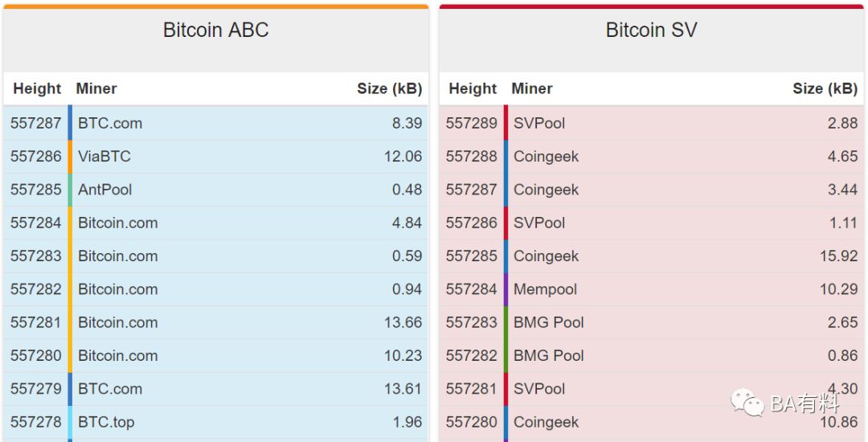The width and height of the screenshot is (868, 442).
Task: Click orange color bar beside ViaBTC
Action: [x=70, y=156]
